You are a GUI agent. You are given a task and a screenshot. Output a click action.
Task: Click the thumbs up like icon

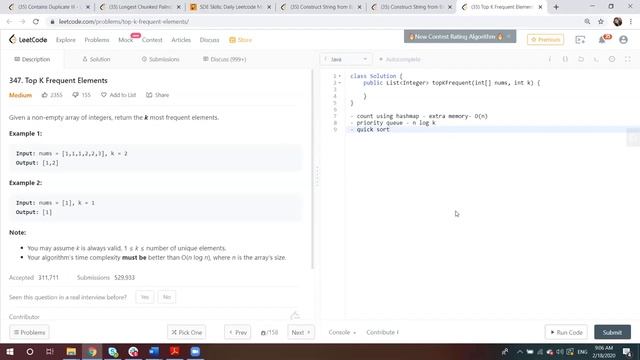coord(44,95)
